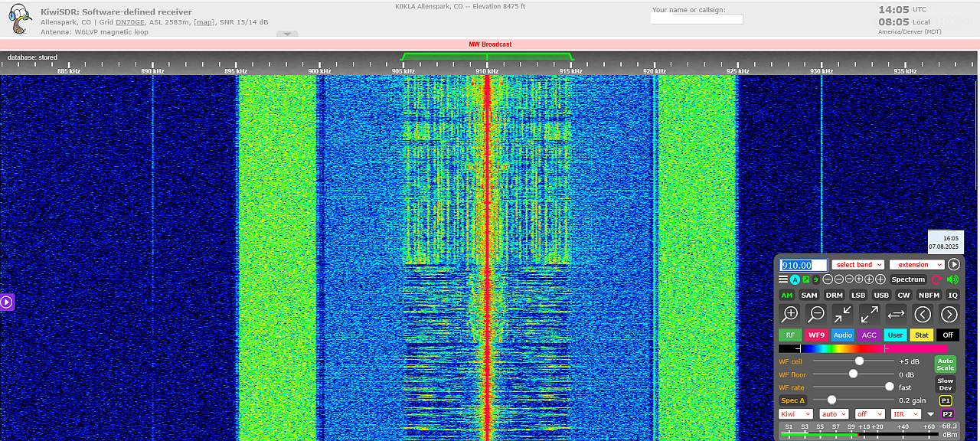The image size is (980, 441).
Task: Open the select band dropdown
Action: point(857,265)
